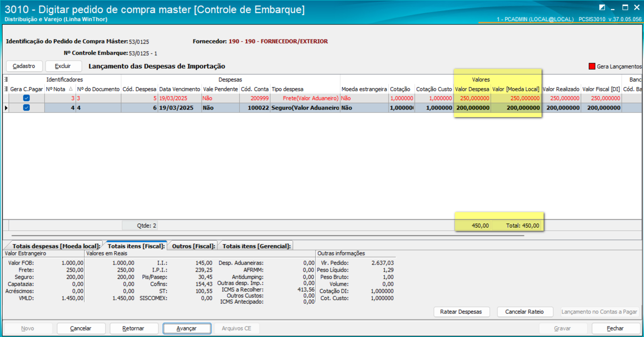The width and height of the screenshot is (644, 337).
Task: Click the Moeda estrangeira column header
Action: click(x=364, y=89)
